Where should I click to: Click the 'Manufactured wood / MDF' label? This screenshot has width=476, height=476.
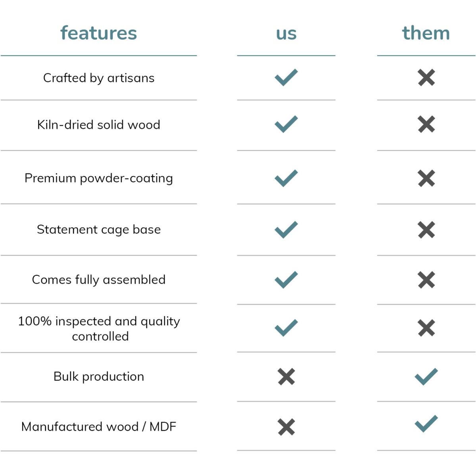tap(99, 426)
